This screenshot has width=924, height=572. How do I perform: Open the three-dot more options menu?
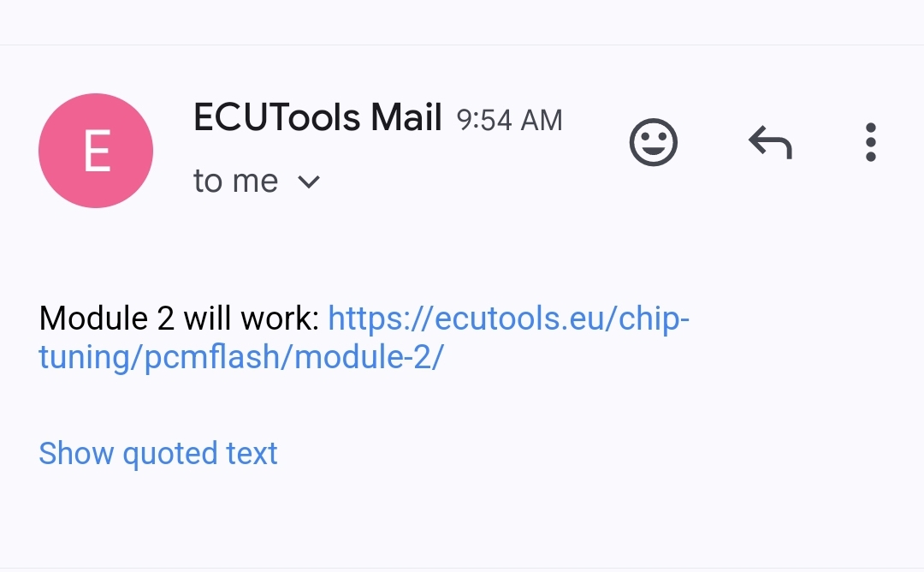click(x=870, y=142)
